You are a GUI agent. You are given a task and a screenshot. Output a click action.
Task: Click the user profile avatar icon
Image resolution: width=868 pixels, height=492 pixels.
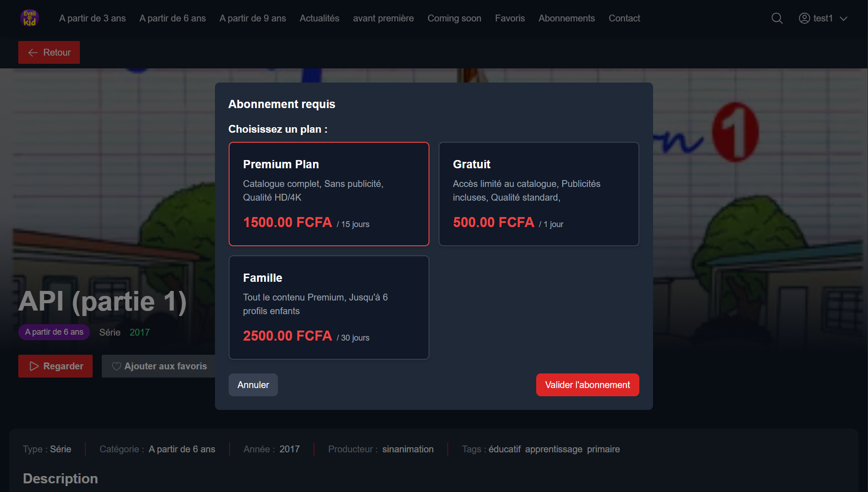pos(804,18)
